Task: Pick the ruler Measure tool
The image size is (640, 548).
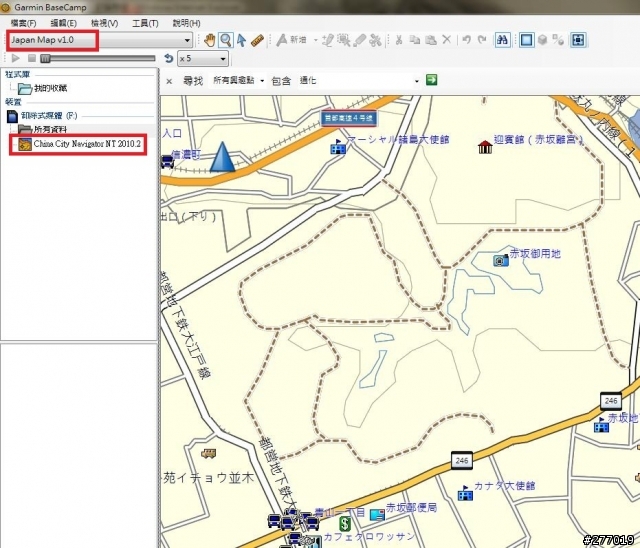Action: (x=257, y=40)
